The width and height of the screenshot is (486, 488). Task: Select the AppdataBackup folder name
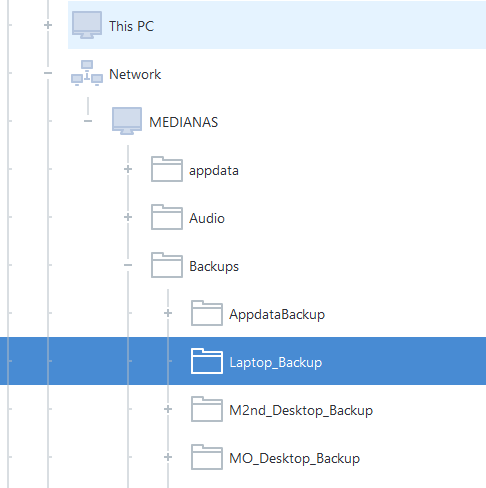(277, 315)
